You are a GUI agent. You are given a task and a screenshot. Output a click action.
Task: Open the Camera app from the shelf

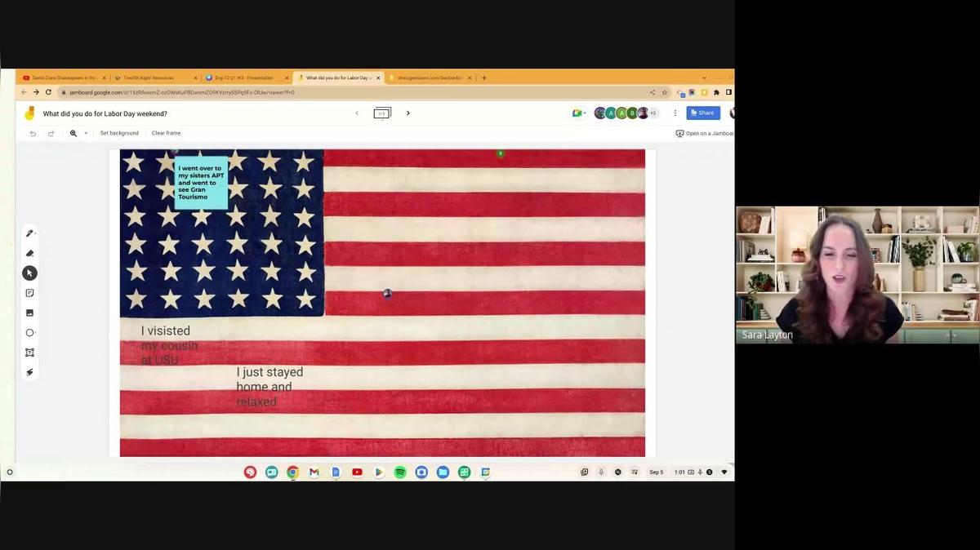[x=421, y=472]
